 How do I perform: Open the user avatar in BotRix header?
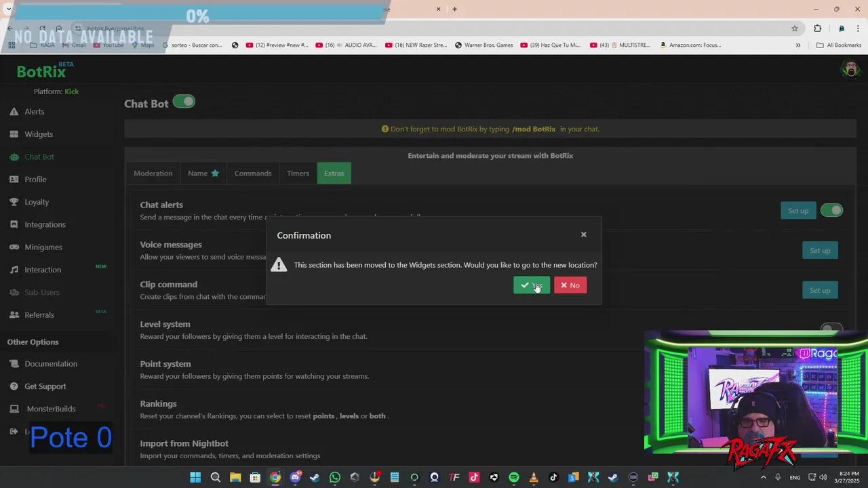click(x=850, y=68)
